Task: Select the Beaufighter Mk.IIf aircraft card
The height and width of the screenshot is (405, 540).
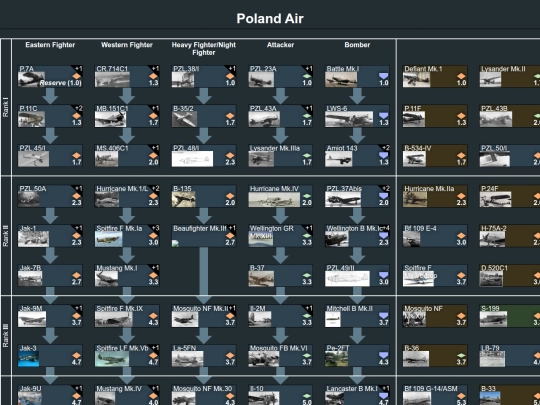Action: (x=204, y=236)
